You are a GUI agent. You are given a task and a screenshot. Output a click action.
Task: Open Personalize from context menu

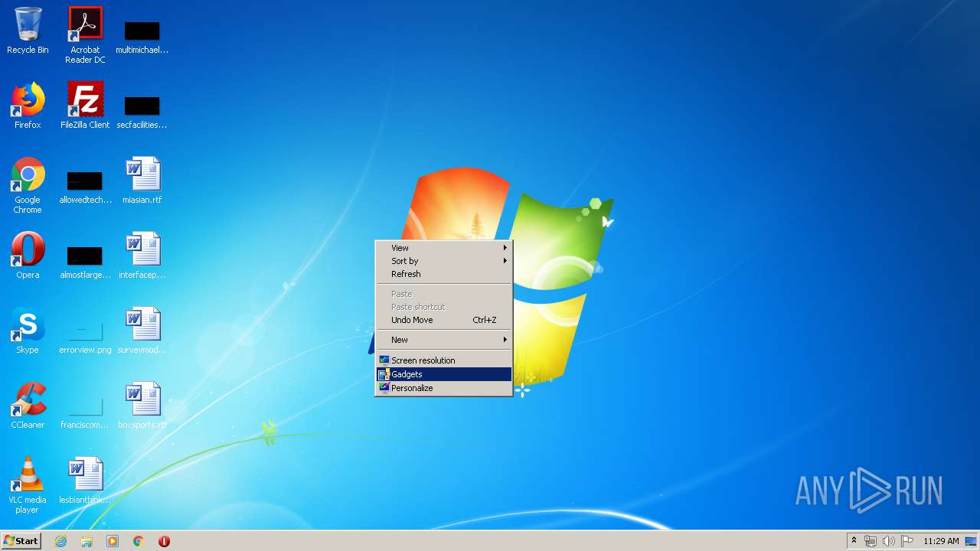[444, 388]
